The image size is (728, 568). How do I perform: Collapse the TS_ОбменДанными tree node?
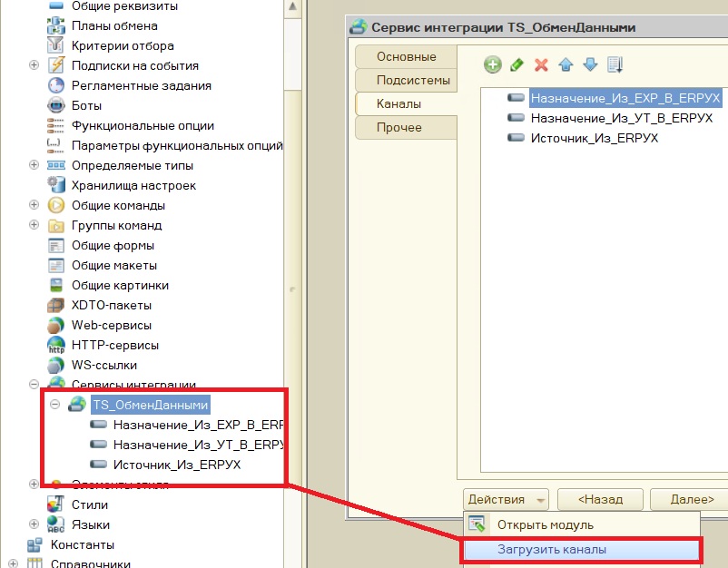[55, 405]
